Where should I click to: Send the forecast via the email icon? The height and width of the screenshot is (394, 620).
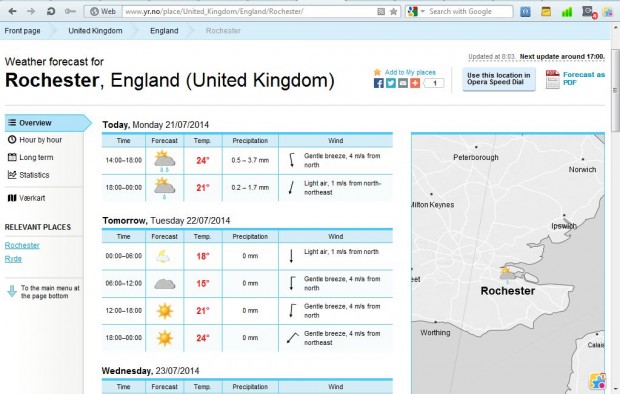pos(403,83)
